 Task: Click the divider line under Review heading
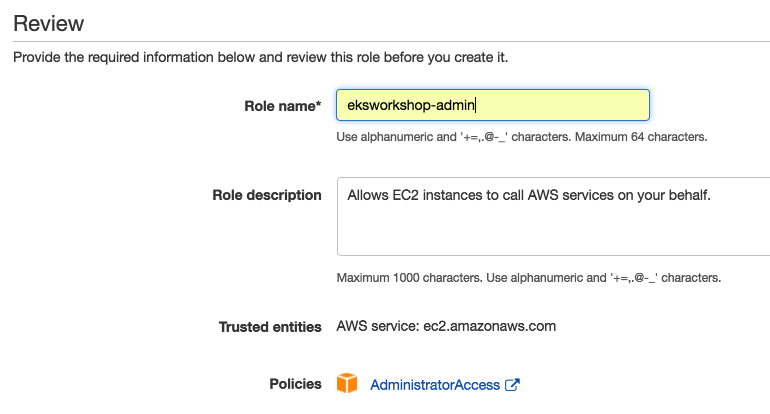[385, 41]
